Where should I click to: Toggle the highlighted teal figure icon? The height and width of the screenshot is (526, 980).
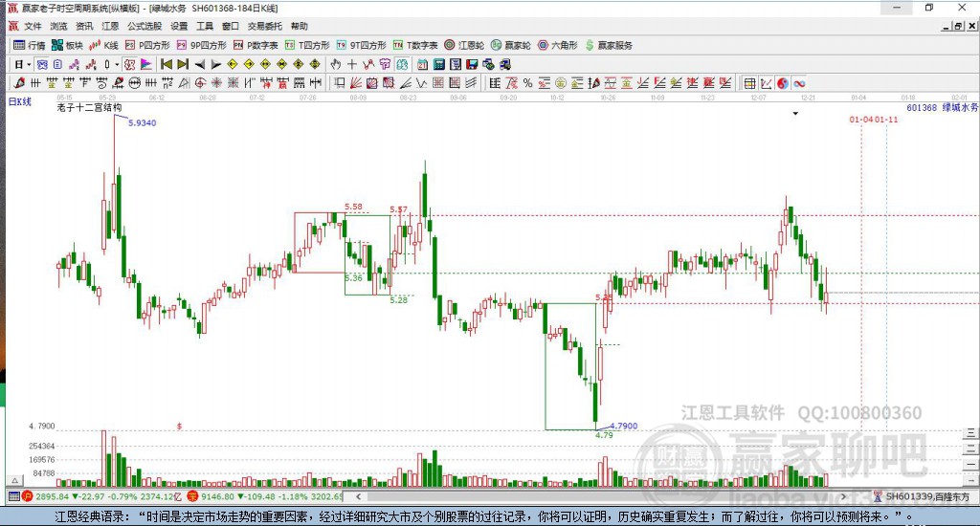tap(402, 64)
